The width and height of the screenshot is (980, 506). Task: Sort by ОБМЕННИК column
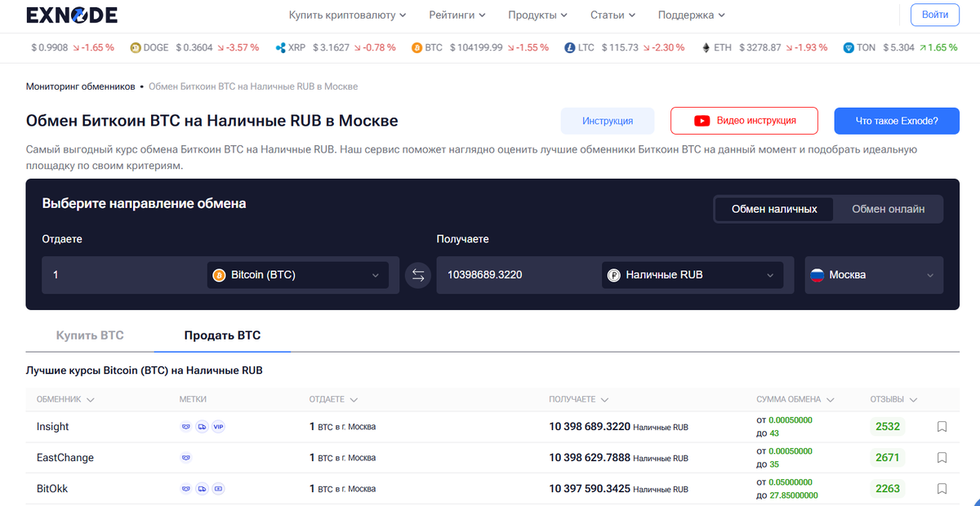pyautogui.click(x=65, y=400)
